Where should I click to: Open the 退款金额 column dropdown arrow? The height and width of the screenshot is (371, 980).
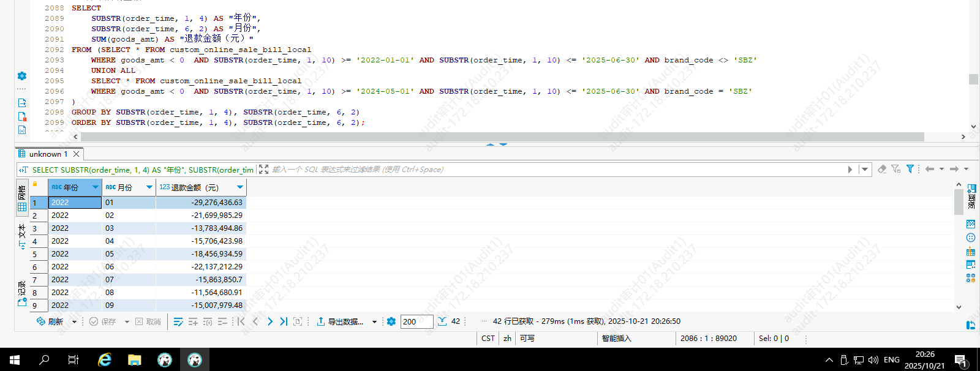pyautogui.click(x=240, y=187)
